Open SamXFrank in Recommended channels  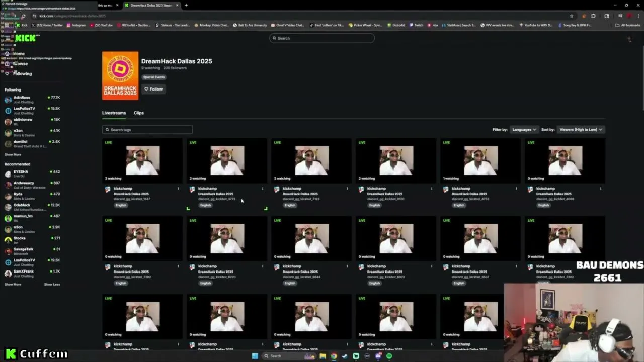[32, 273]
